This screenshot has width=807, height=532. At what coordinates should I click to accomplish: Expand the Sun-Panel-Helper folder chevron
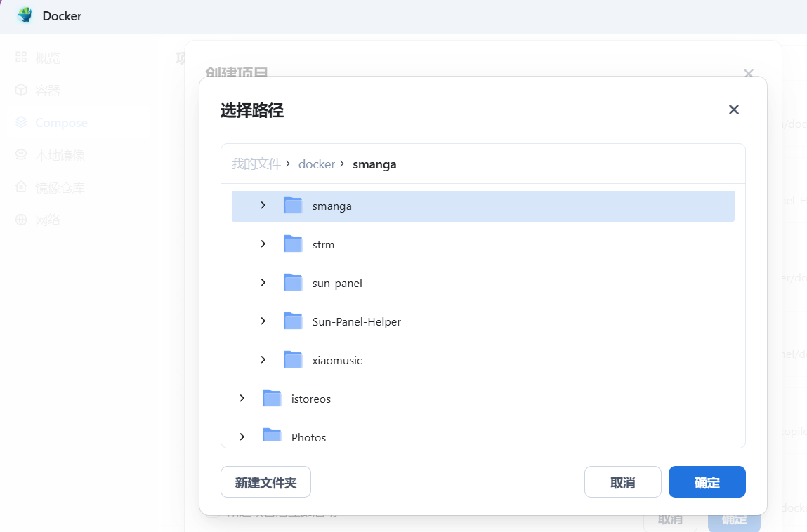coord(263,321)
